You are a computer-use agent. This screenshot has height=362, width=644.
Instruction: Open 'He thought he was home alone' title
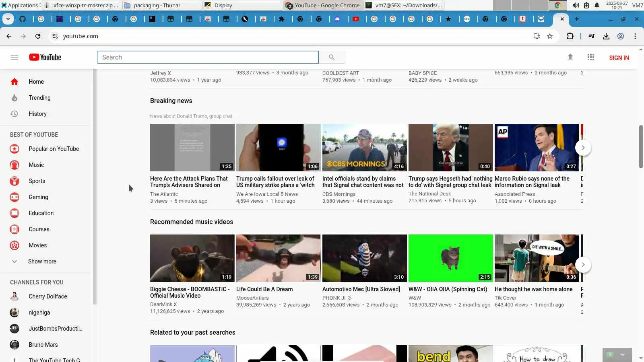534,289
